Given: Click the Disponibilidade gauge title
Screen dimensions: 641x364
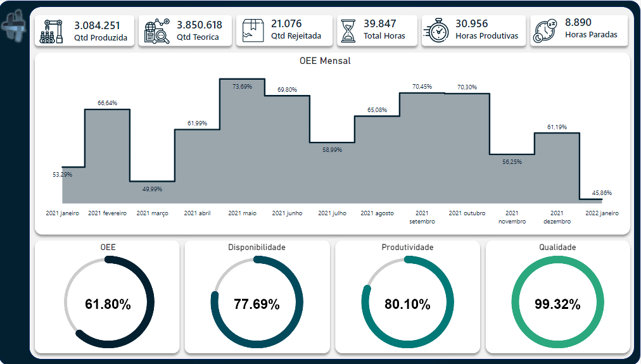Looking at the screenshot, I should (x=257, y=247).
